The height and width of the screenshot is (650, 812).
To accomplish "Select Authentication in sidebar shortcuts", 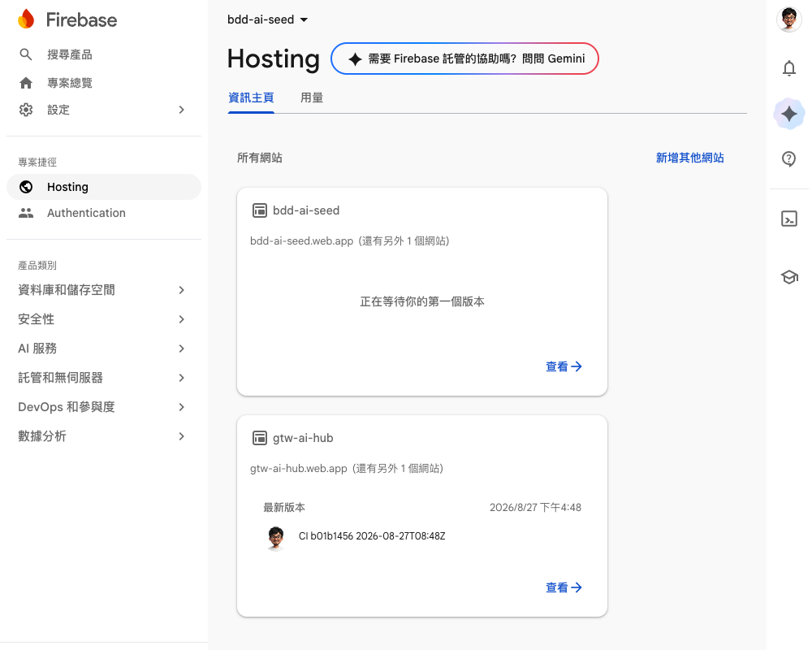I will (x=104, y=213).
